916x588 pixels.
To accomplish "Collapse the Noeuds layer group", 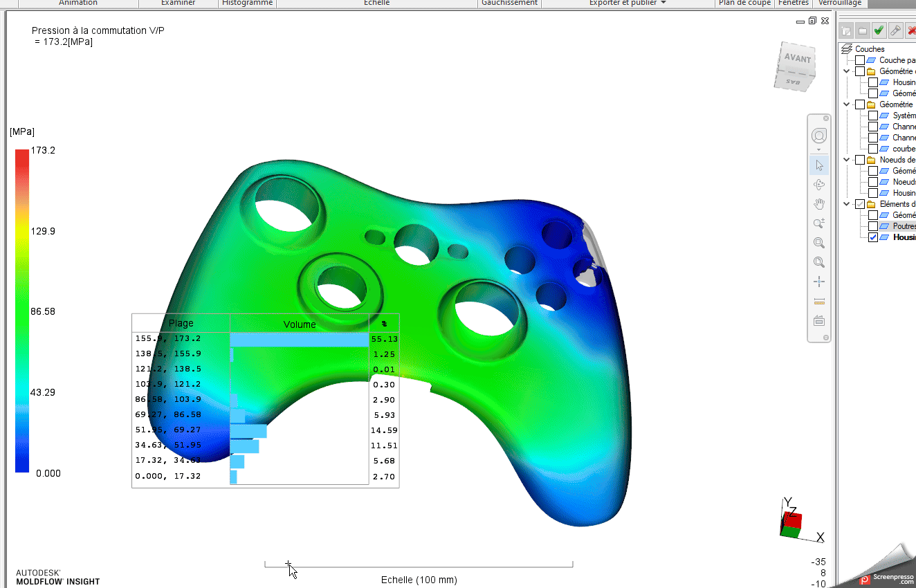I will (847, 160).
